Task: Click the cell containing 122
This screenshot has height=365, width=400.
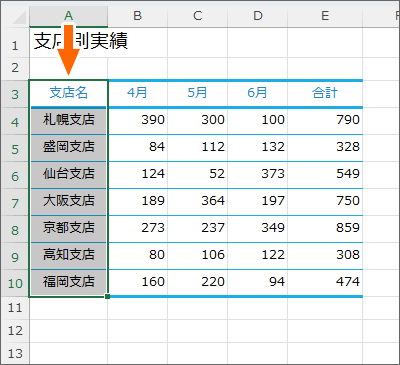Action: (258, 256)
